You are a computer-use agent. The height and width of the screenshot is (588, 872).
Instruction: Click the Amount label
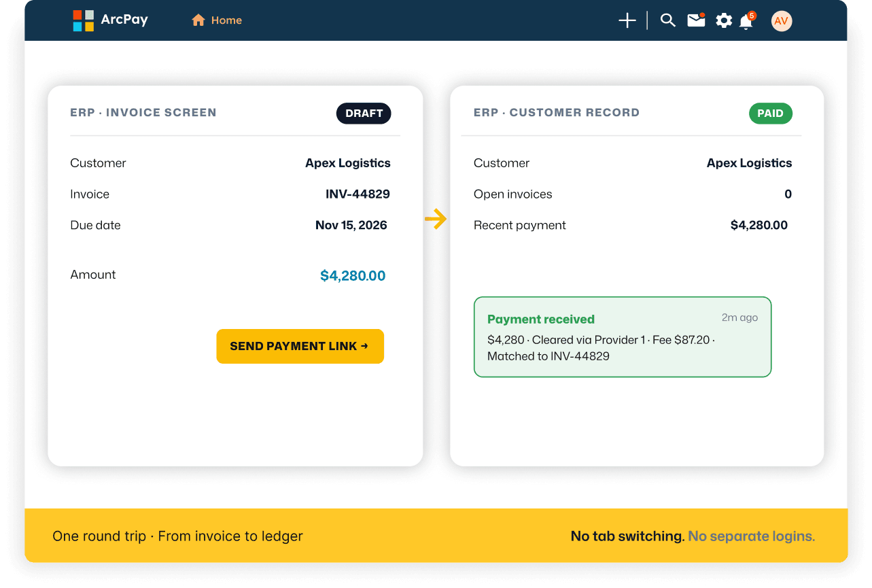(93, 275)
